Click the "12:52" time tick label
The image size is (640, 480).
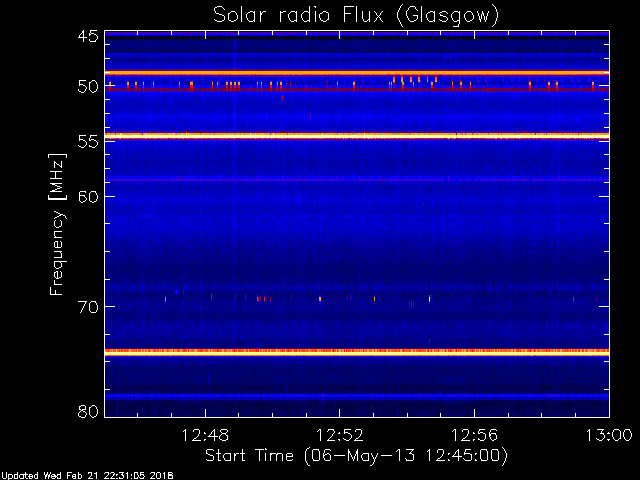coord(340,436)
